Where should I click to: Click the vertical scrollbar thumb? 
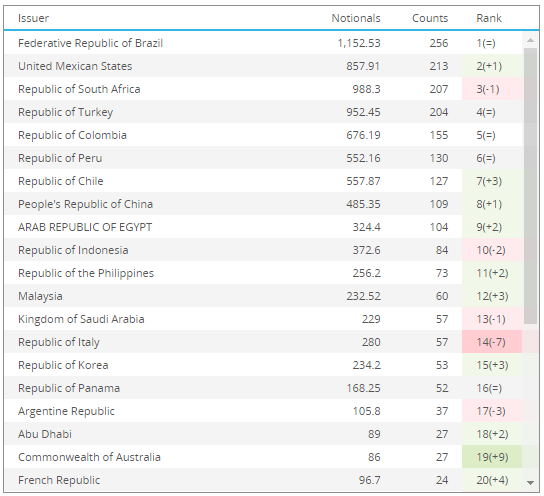[x=530, y=186]
